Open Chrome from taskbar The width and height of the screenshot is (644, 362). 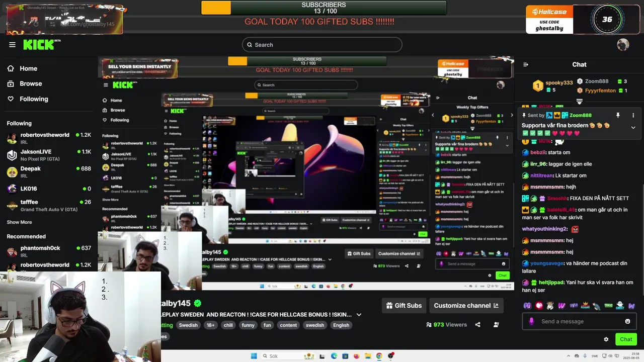coord(379,356)
